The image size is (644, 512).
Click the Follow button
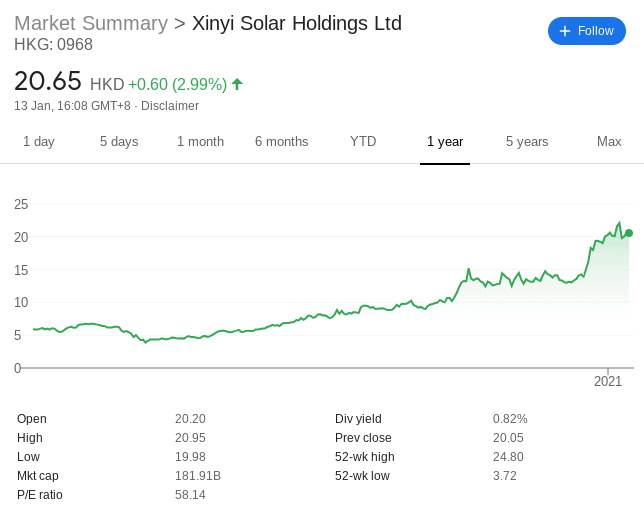tap(586, 31)
